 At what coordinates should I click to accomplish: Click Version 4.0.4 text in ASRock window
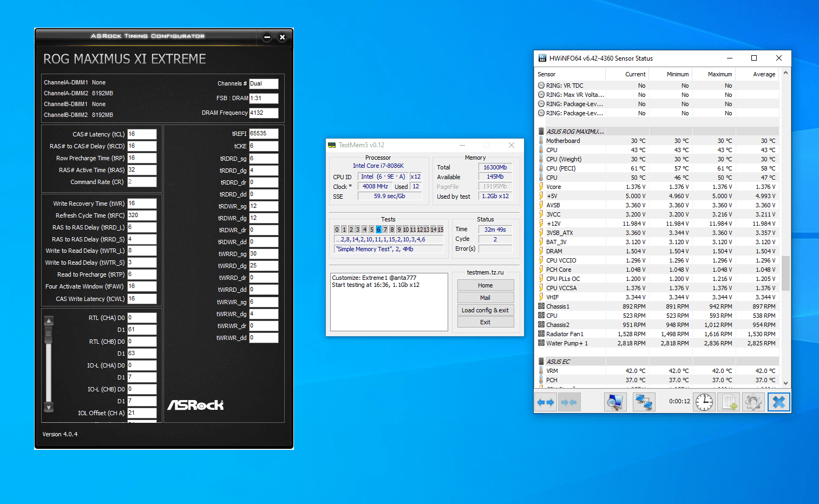[x=60, y=434]
